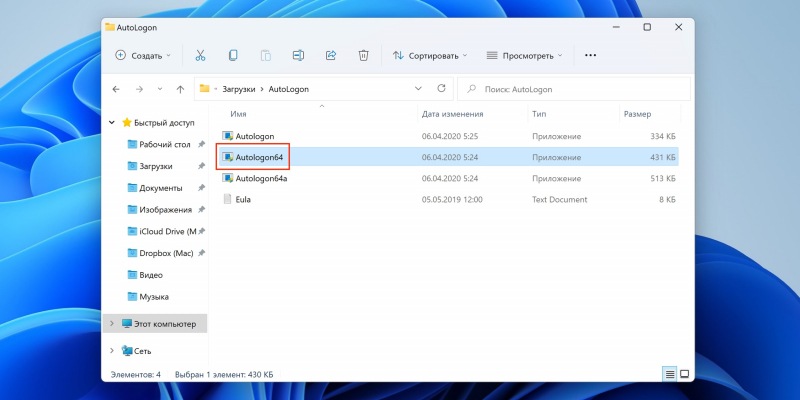Image resolution: width=800 pixels, height=400 pixels.
Task: Open recent locations chevron
Action: point(160,89)
